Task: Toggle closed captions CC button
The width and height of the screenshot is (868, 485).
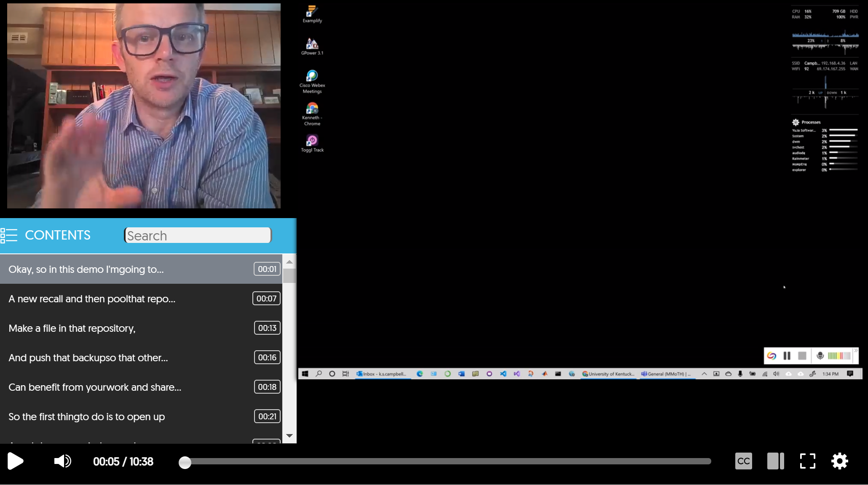Action: 744,461
